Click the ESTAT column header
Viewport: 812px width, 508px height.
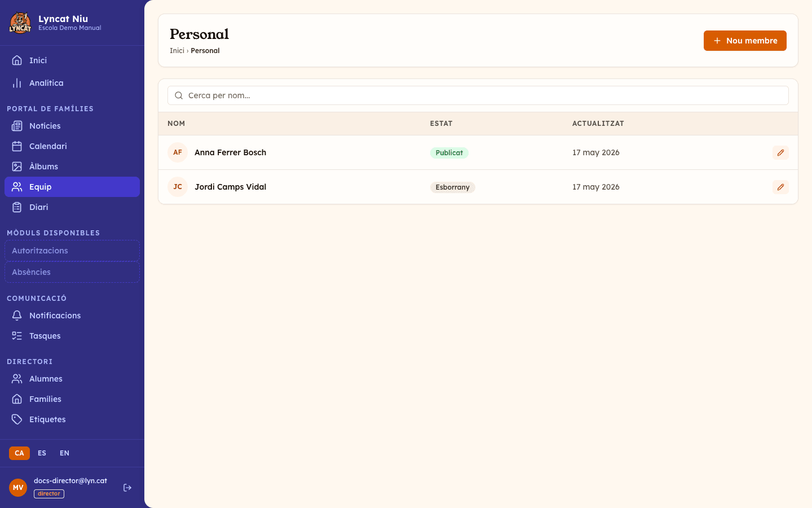441,124
